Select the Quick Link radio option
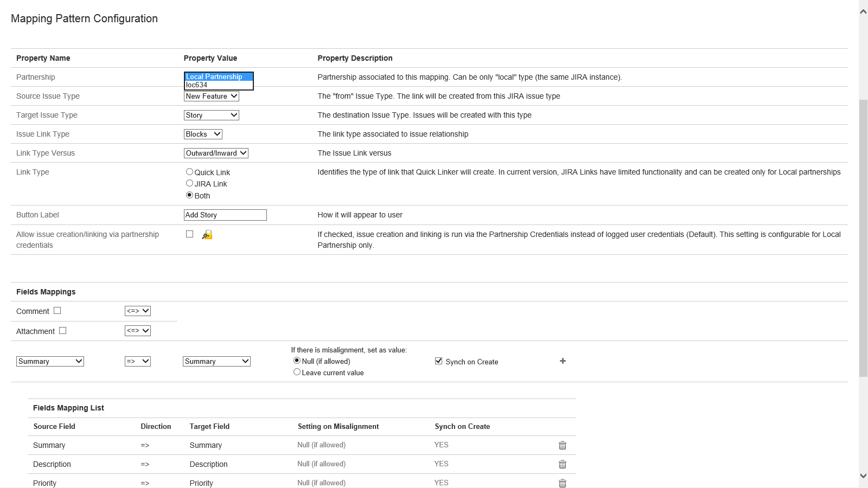This screenshot has width=868, height=488. point(189,172)
